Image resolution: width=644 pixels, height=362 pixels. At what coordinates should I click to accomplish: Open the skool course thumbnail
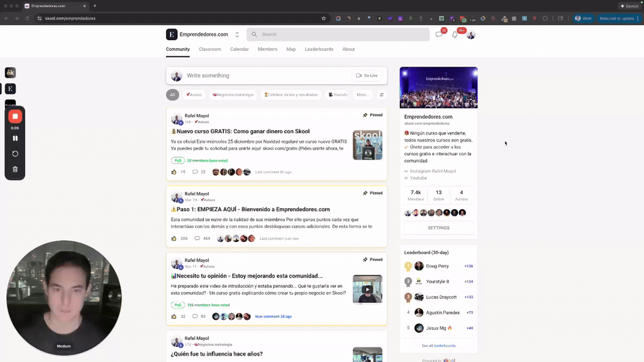click(x=367, y=145)
